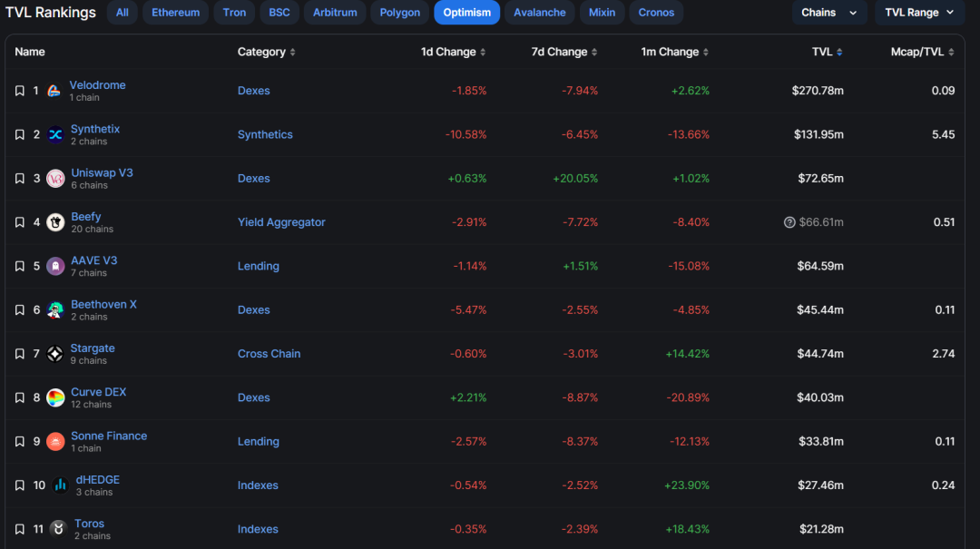Switch to the Tron chain tab

[234, 13]
